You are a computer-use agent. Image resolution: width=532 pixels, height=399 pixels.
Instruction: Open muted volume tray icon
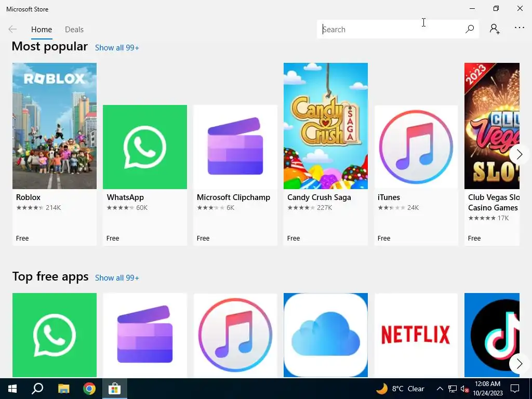click(464, 389)
